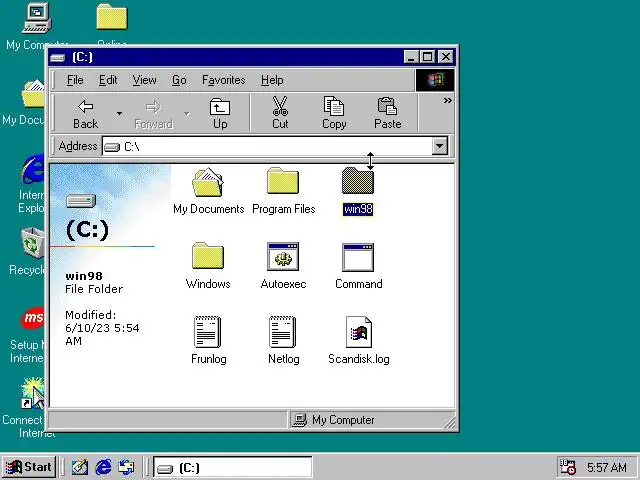Open the Edit menu
640x480 pixels.
pos(108,80)
